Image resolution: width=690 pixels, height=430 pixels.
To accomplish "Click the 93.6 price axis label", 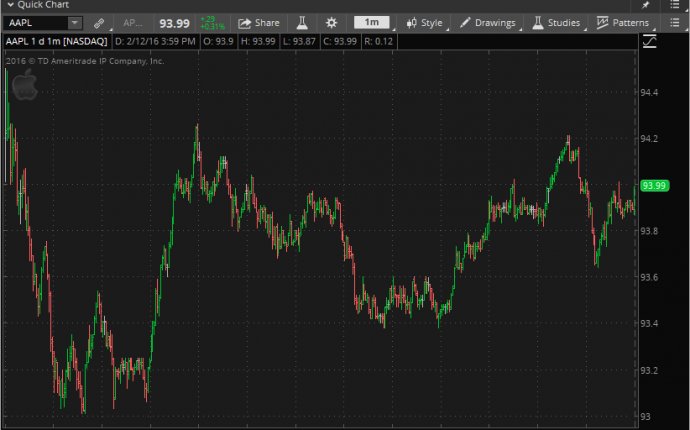I will (649, 277).
